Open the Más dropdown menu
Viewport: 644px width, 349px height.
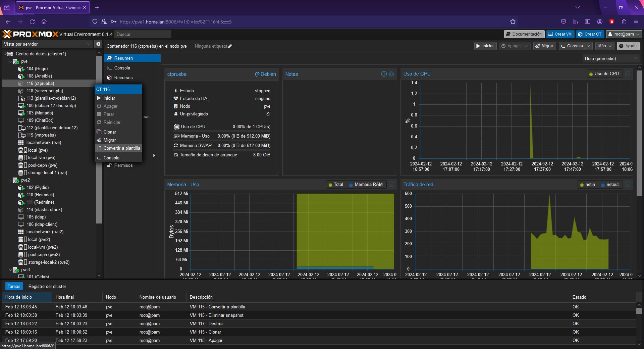click(x=605, y=46)
